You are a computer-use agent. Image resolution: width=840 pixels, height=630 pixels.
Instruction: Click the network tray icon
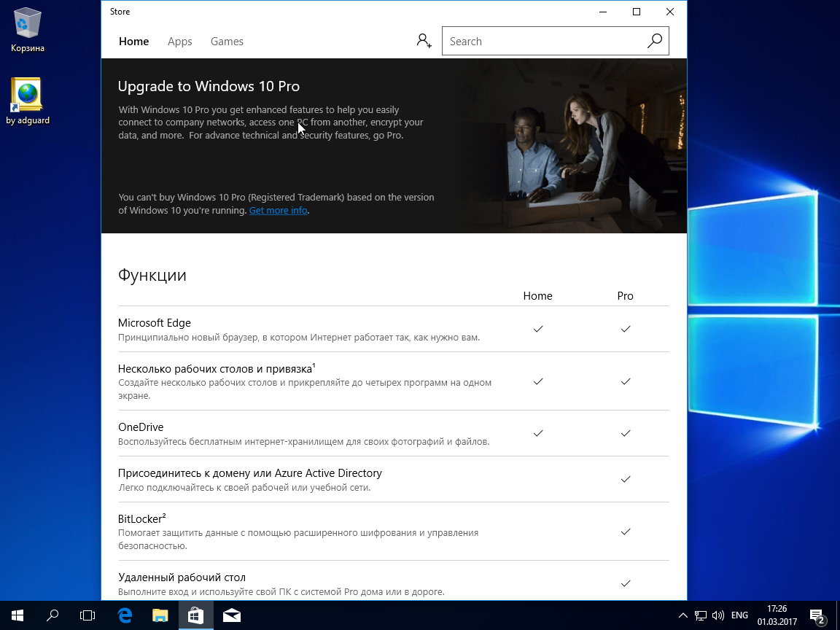tap(700, 615)
